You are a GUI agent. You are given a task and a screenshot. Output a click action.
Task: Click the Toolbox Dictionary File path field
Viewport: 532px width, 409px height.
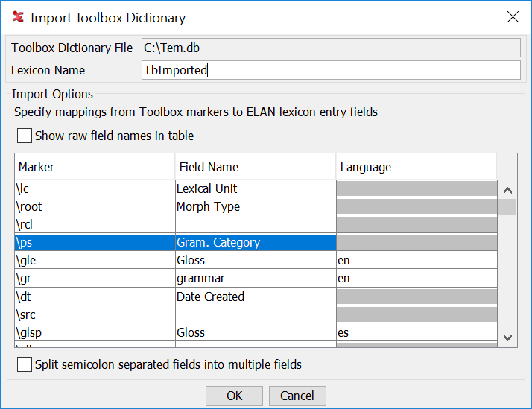tap(331, 48)
